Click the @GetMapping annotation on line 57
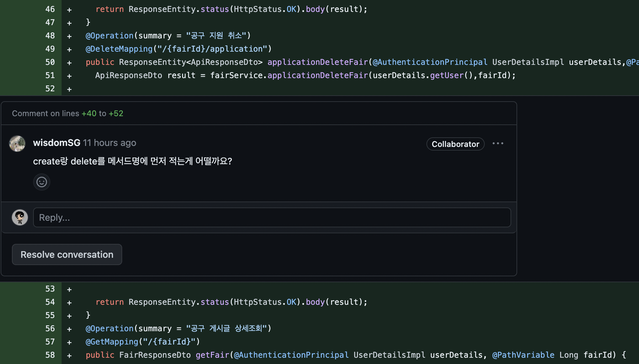Viewport: 639px width, 364px height. [112, 342]
